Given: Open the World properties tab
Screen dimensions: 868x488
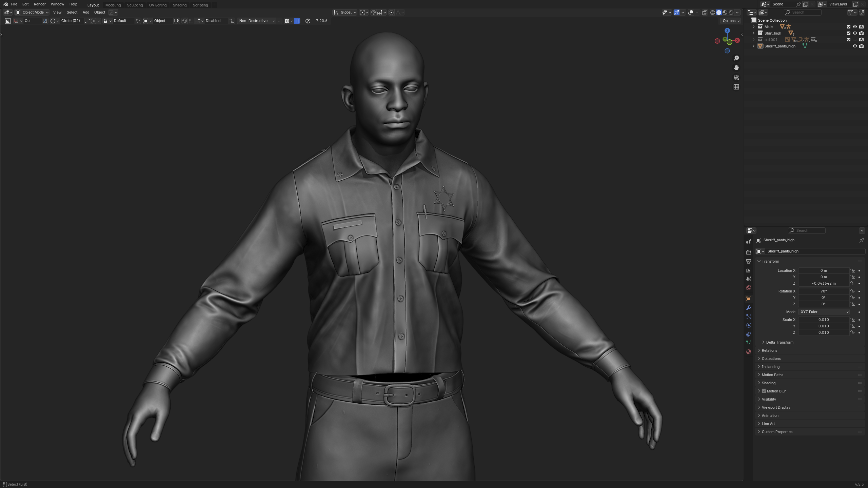Looking at the screenshot, I should pos(749,288).
